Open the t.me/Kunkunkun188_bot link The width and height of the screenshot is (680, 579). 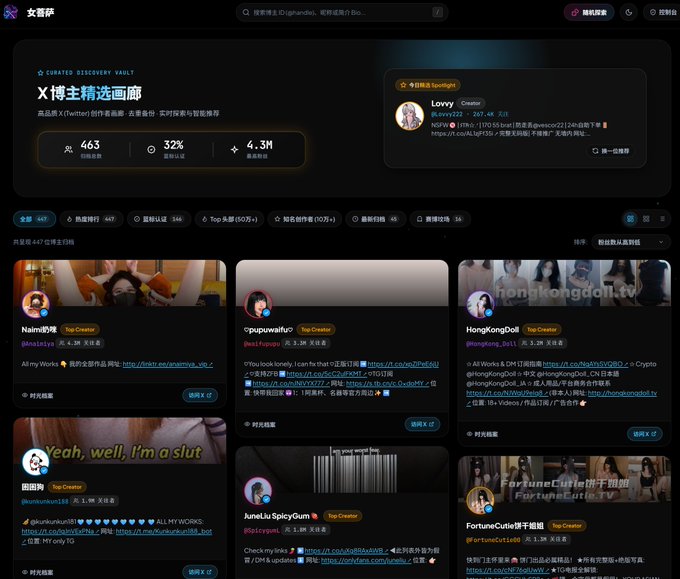164,531
